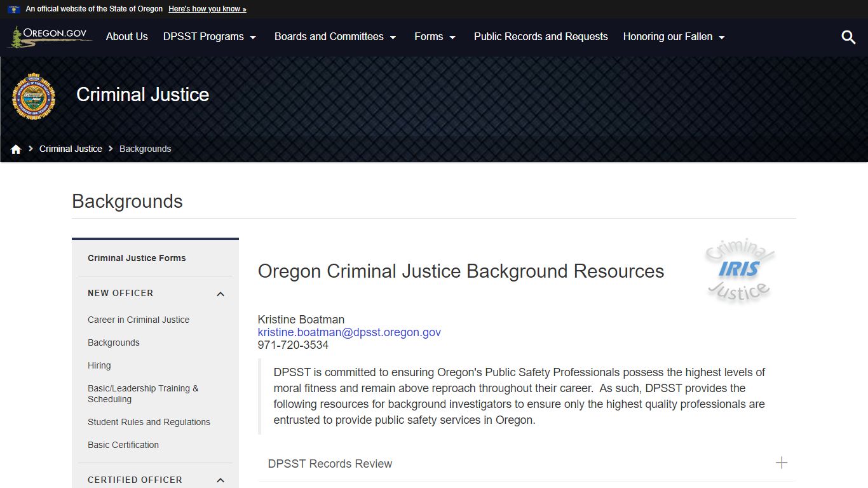Open the site search magnifier icon
Screen dimensions: 868x488
[848, 37]
